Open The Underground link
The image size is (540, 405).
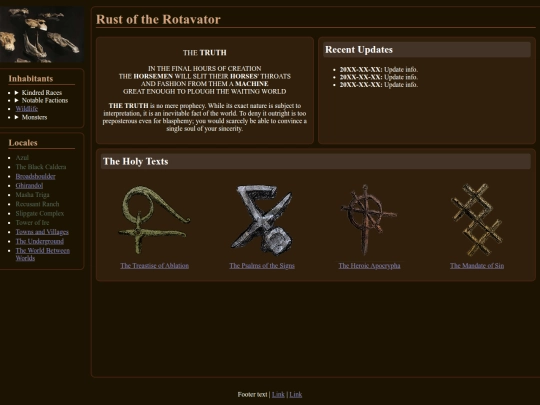[x=40, y=241]
